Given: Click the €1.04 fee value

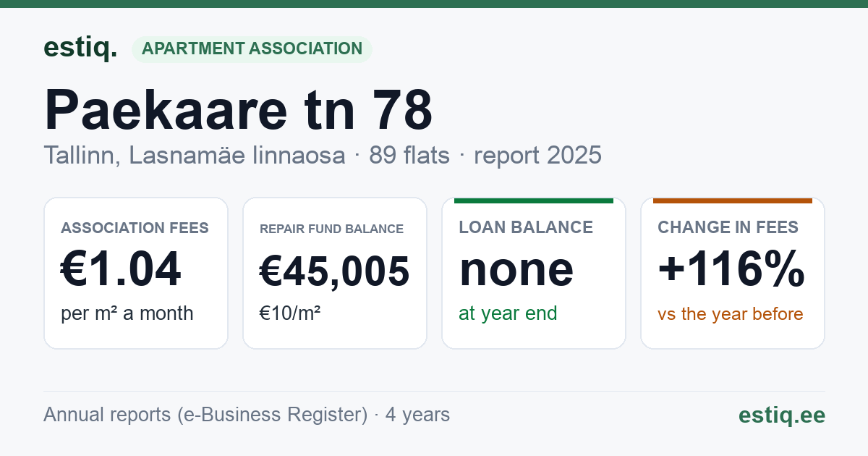Looking at the screenshot, I should [121, 269].
